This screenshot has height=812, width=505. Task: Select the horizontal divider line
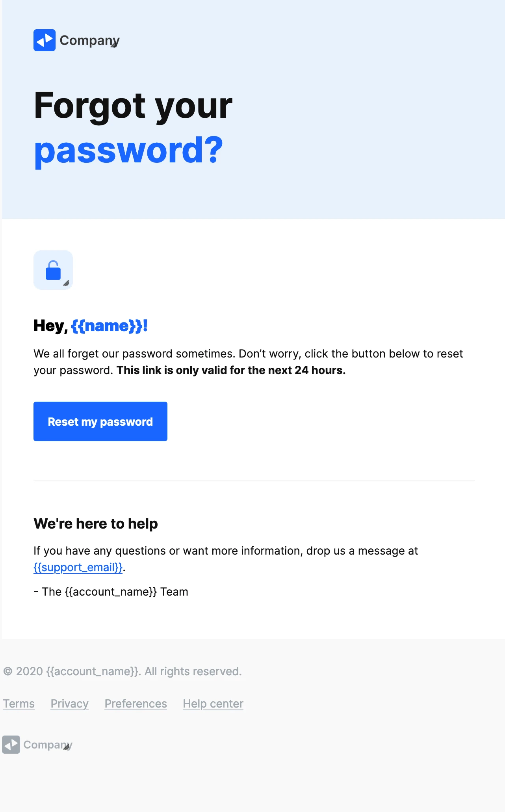pos(254,481)
